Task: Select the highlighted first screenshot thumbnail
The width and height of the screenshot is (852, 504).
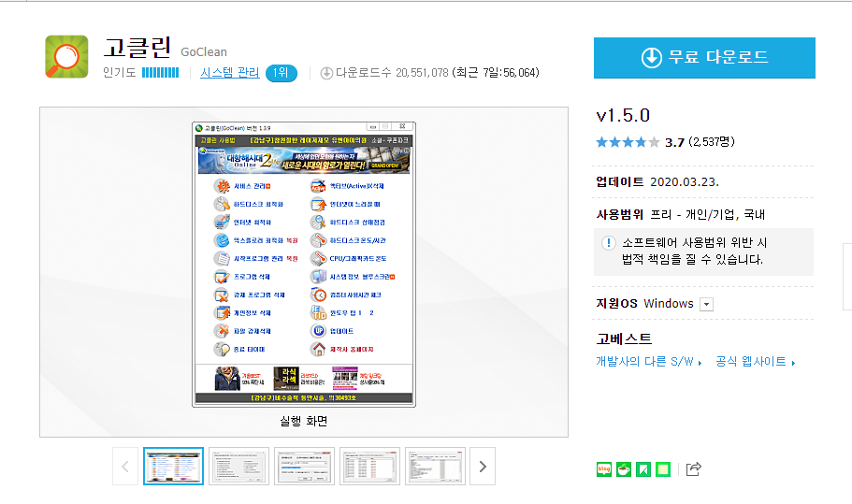Action: click(x=173, y=467)
